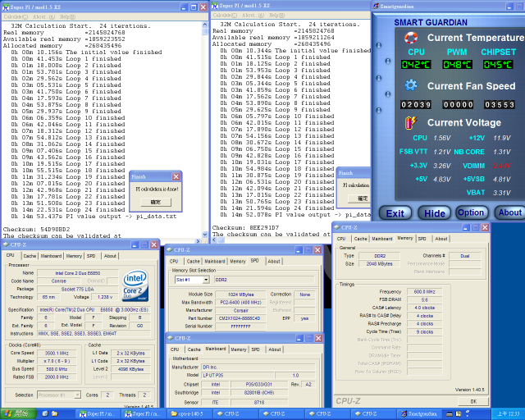Click the Intel Core 2 Duo logo

pos(135,285)
